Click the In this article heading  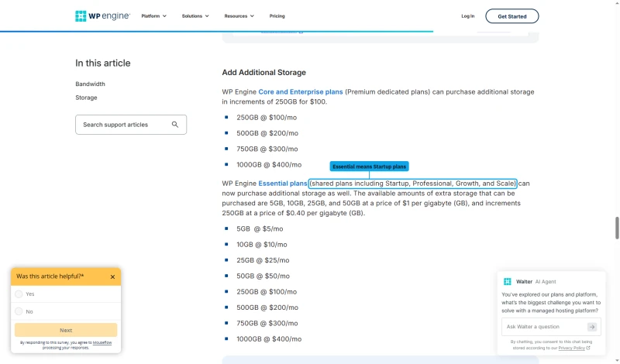[x=103, y=64]
